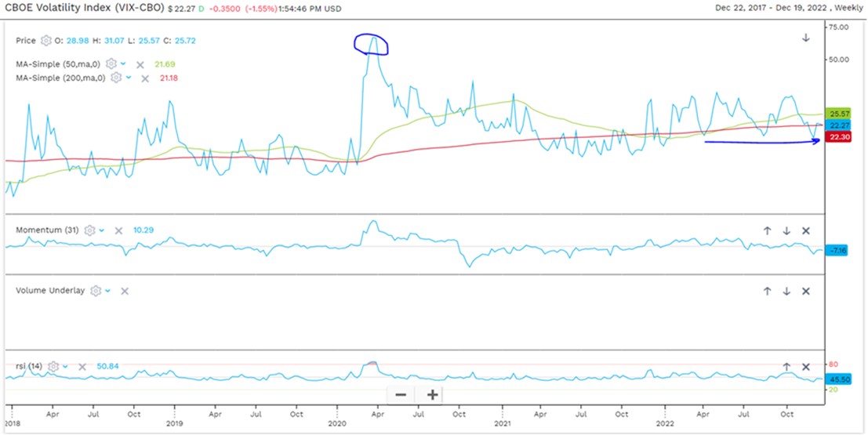Expand MA-Simple 50 dropdown chevron

coord(123,64)
